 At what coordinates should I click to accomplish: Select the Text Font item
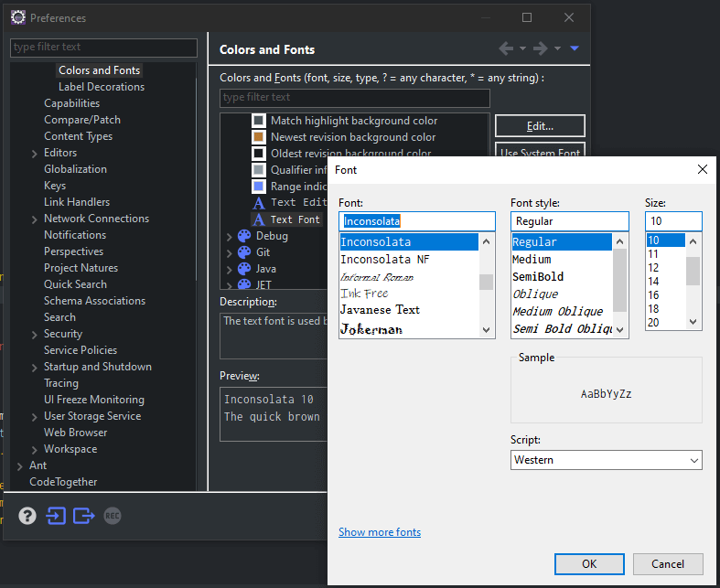(x=295, y=219)
